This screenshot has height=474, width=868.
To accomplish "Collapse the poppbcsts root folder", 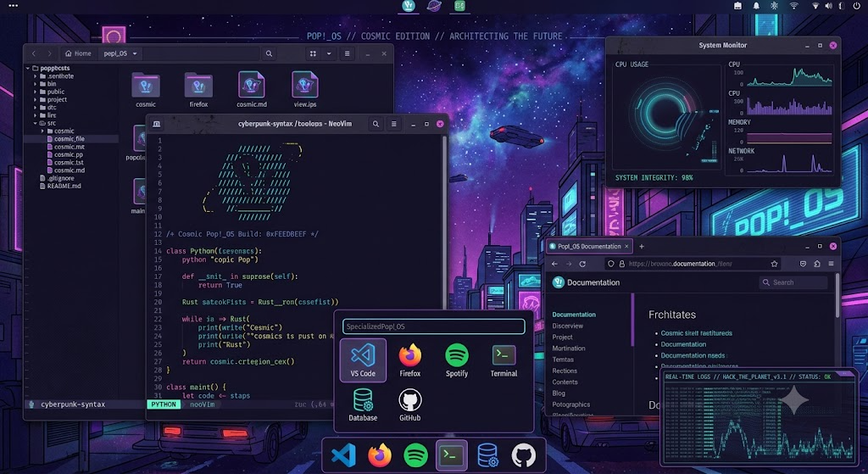I will coord(28,68).
